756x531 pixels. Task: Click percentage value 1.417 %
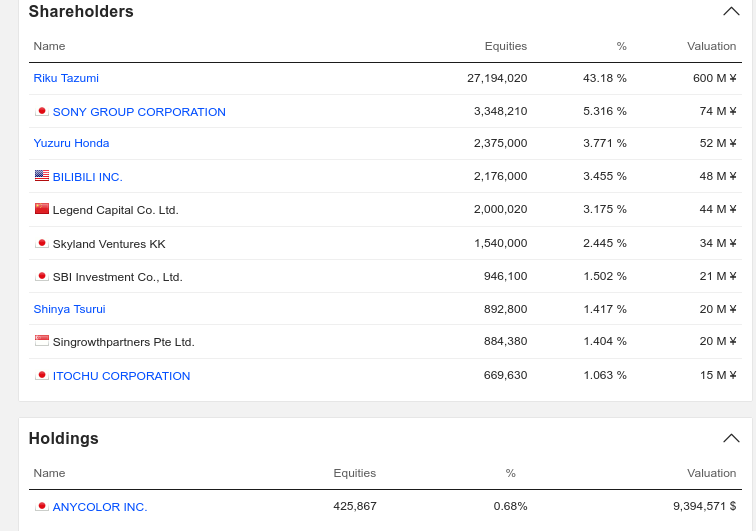coord(605,309)
